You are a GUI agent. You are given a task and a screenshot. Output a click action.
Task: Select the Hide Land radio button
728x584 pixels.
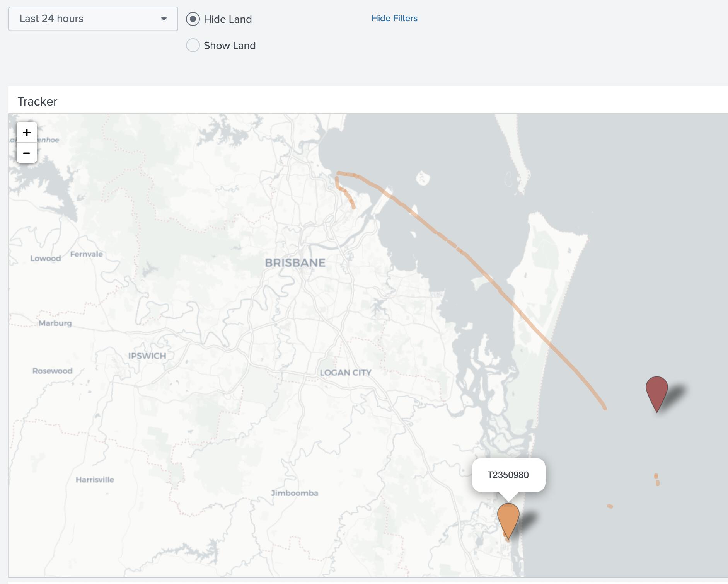(193, 19)
